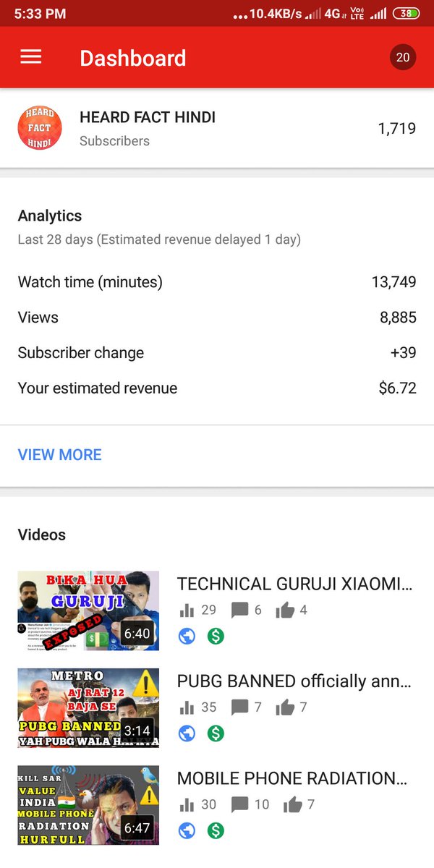The width and height of the screenshot is (434, 868).
Task: Open the BIKA HUA GURUJI video thumbnail
Action: point(88,610)
